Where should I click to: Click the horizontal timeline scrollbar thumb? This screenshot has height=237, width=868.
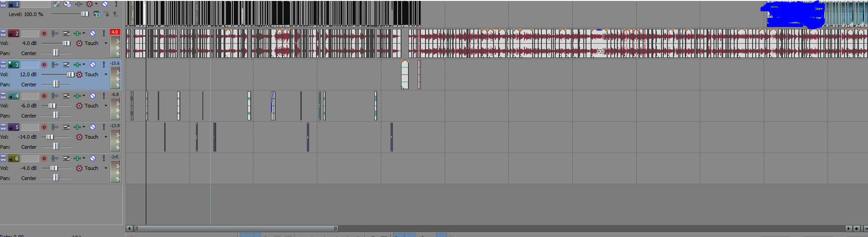click(x=236, y=228)
